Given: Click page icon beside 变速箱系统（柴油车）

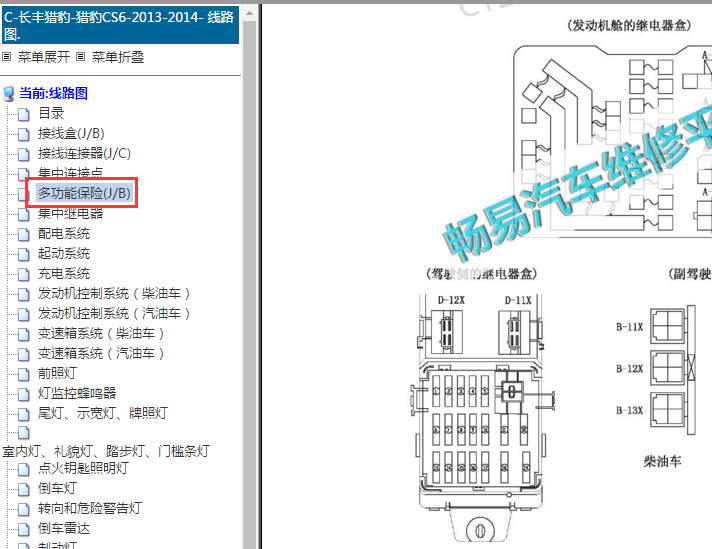Looking at the screenshot, I should (24, 334).
